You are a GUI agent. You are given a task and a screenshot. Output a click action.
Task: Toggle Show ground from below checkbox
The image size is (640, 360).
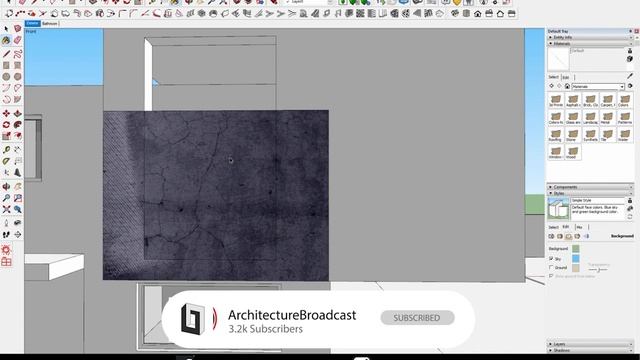pos(551,276)
